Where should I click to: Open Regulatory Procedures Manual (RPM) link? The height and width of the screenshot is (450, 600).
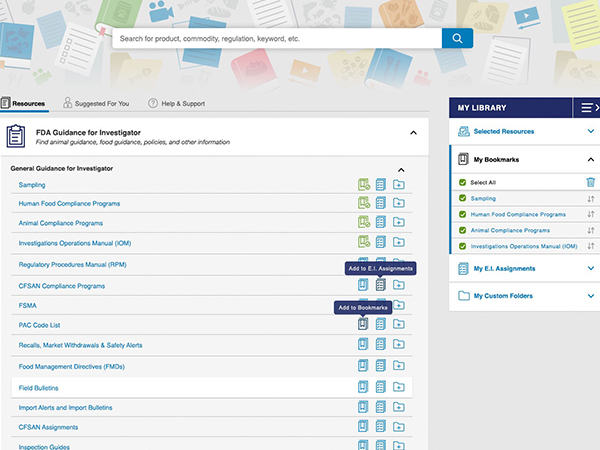(72, 264)
